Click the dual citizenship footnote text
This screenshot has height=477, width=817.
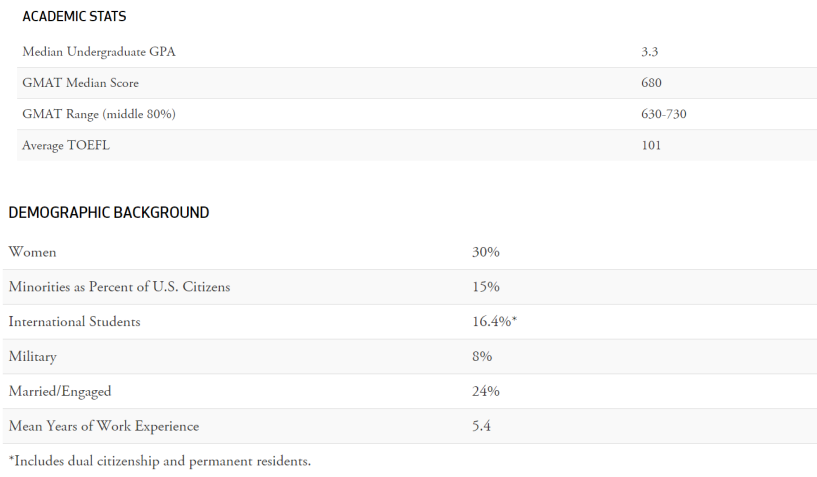pos(160,461)
